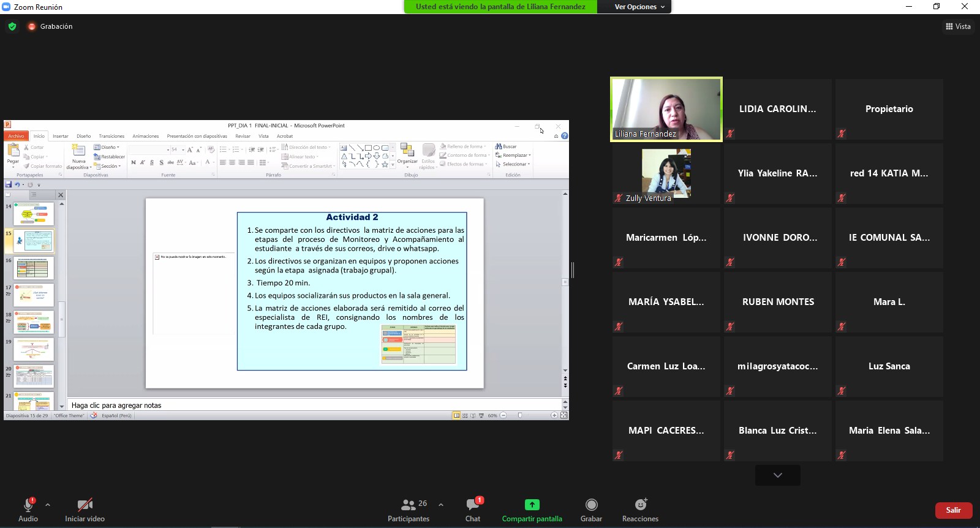Show more participants with the down chevron
This screenshot has height=528, width=980.
pyautogui.click(x=777, y=475)
